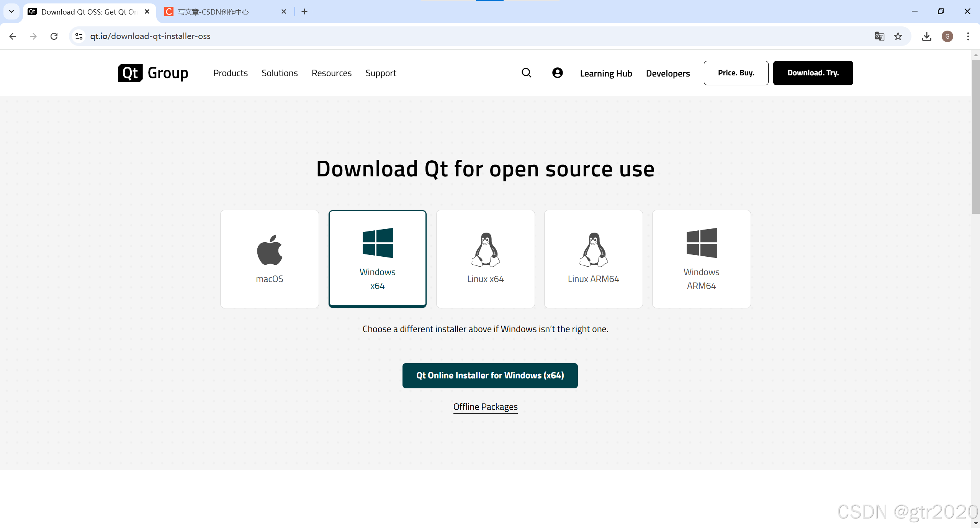Open browser downloads icon
The width and height of the screenshot is (980, 528).
click(x=926, y=36)
